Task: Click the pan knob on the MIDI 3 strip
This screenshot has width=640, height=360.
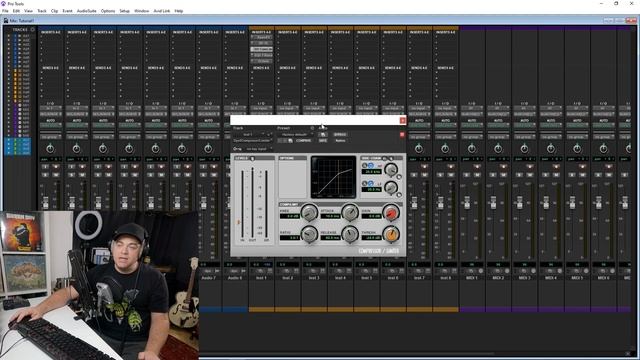Action: click(524, 148)
